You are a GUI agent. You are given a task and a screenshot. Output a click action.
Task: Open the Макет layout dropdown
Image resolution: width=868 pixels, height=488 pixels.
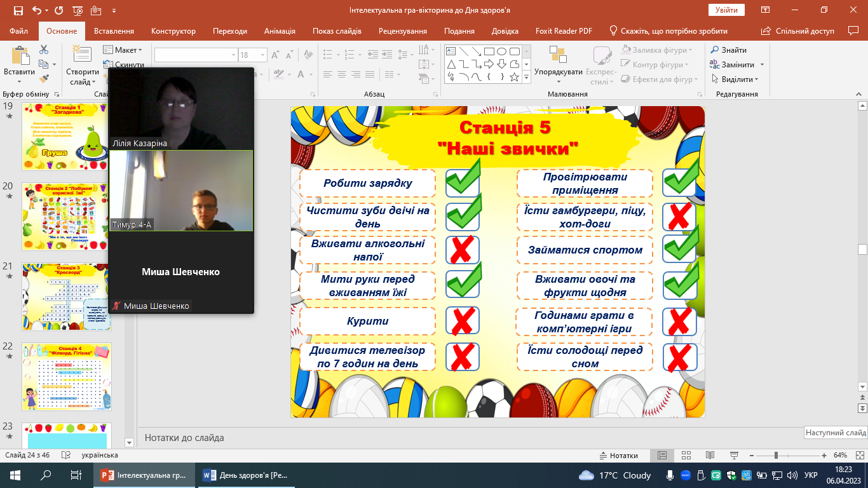click(123, 50)
